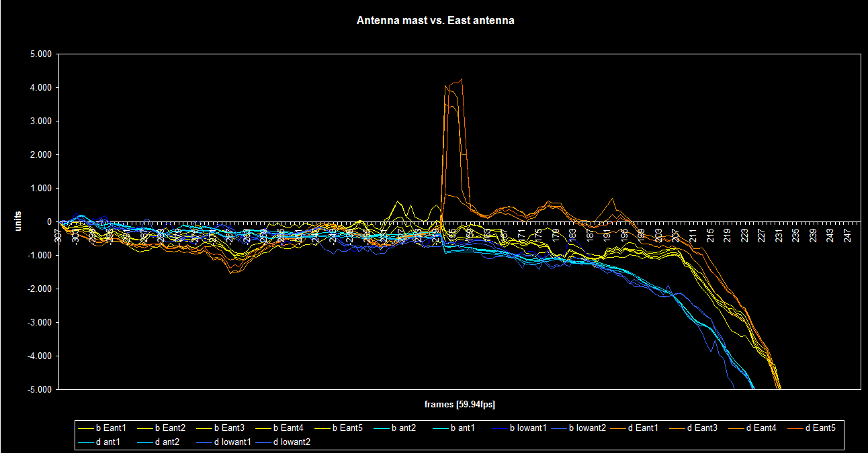
Task: Click the yellow line swatch for 'b Eant2'
Action: click(x=145, y=427)
